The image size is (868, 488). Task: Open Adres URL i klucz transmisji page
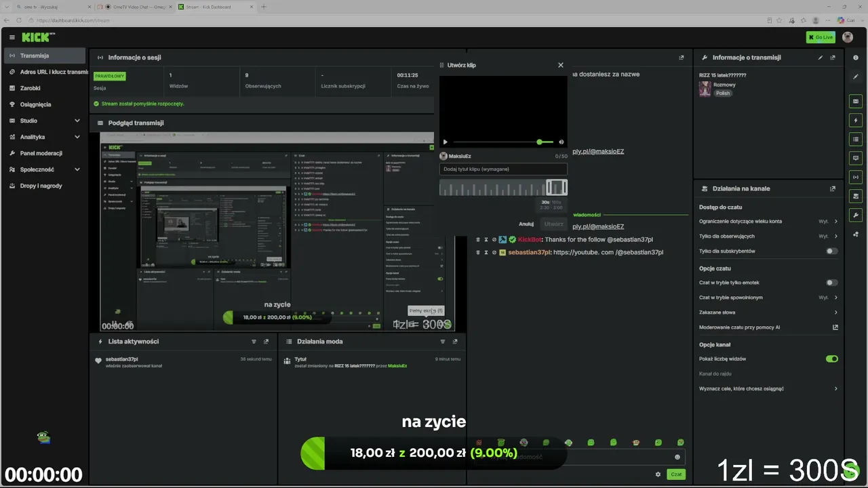45,72
